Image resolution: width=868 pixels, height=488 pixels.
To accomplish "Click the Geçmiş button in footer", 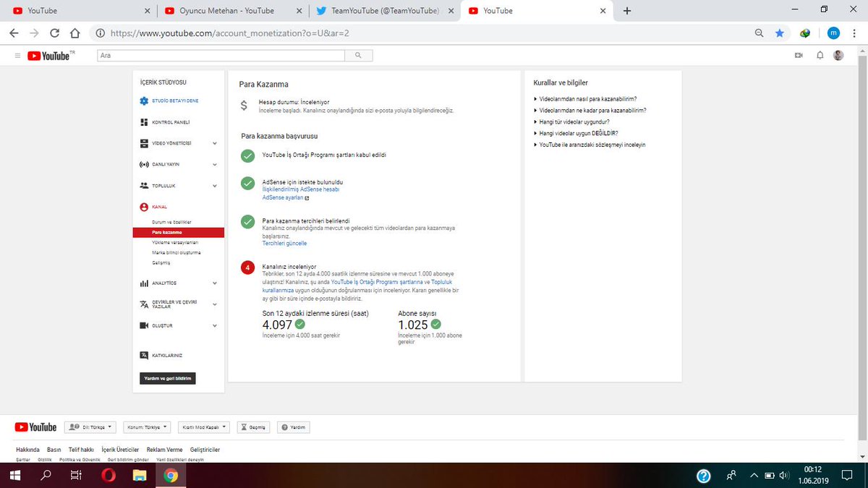I will click(x=255, y=427).
